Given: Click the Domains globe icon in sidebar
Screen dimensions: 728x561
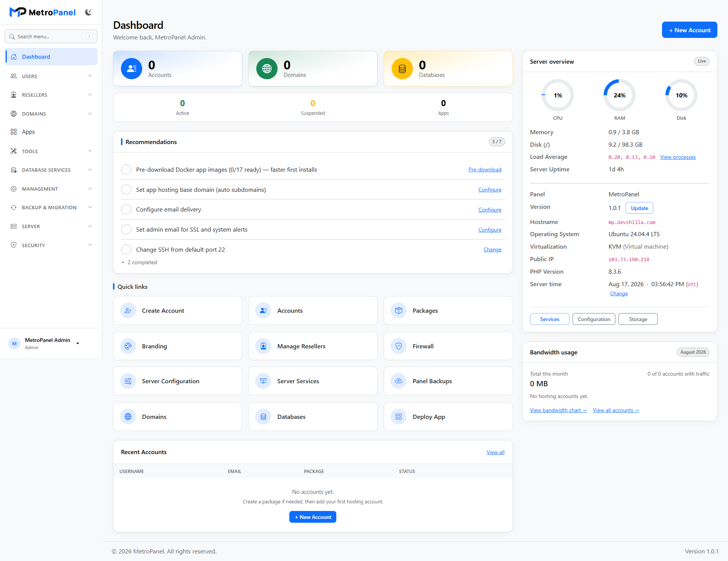Looking at the screenshot, I should click(14, 114).
